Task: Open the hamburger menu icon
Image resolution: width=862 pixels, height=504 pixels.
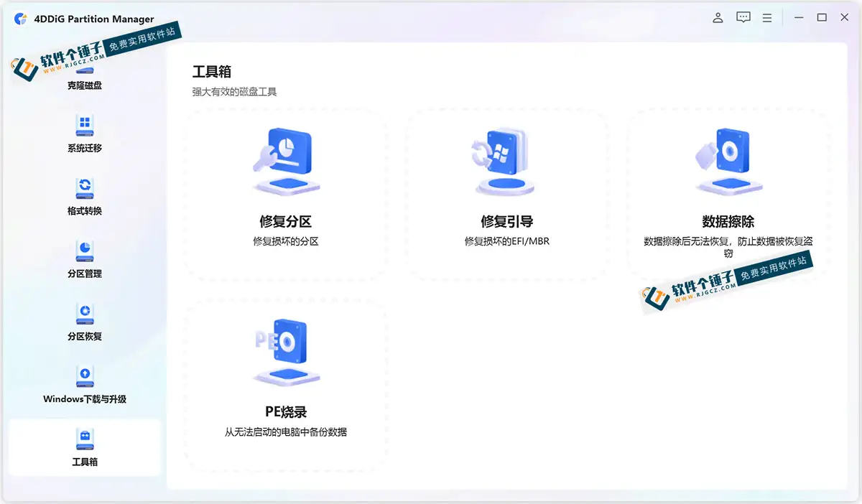Action: pyautogui.click(x=767, y=18)
